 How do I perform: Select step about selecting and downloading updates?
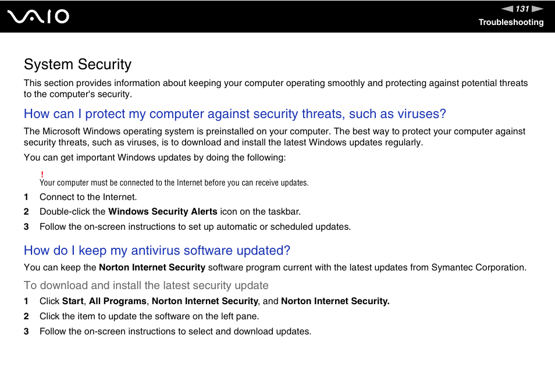coord(175,332)
